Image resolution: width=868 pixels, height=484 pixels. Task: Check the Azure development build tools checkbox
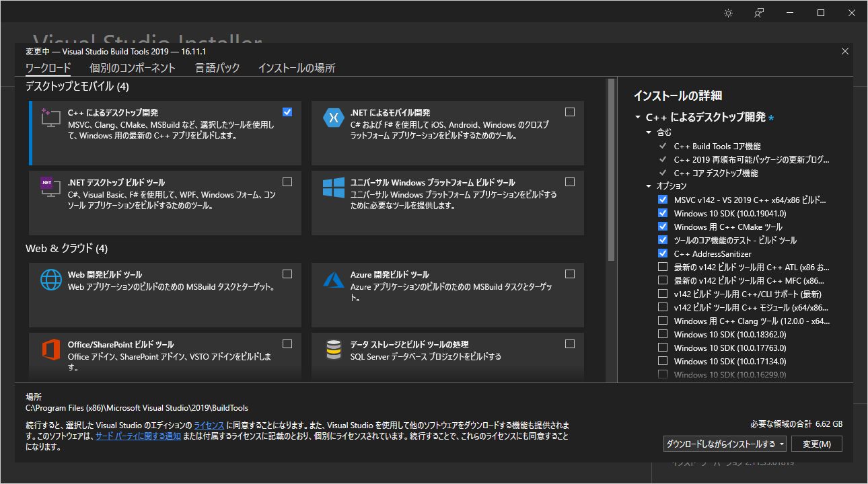pyautogui.click(x=570, y=274)
